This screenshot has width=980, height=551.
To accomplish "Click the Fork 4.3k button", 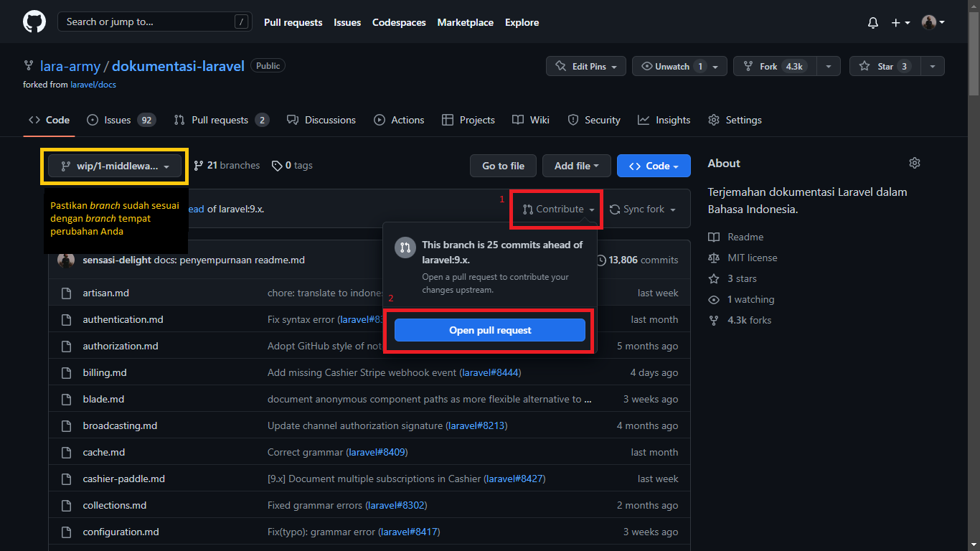I will click(775, 67).
